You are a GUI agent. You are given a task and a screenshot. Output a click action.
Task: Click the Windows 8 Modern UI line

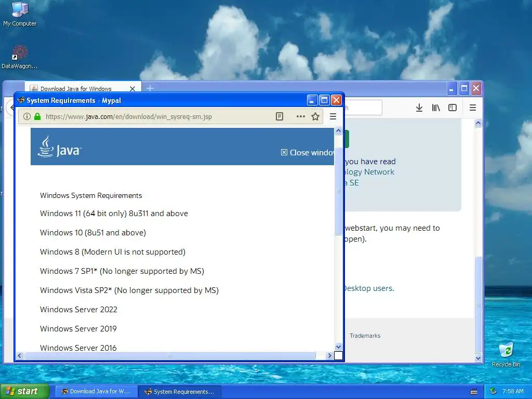(x=113, y=252)
